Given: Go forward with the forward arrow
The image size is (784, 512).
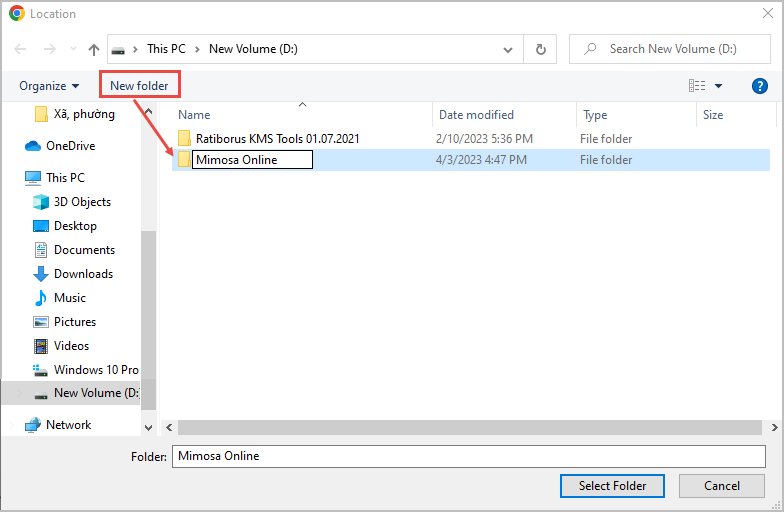Looking at the screenshot, I should 50,49.
